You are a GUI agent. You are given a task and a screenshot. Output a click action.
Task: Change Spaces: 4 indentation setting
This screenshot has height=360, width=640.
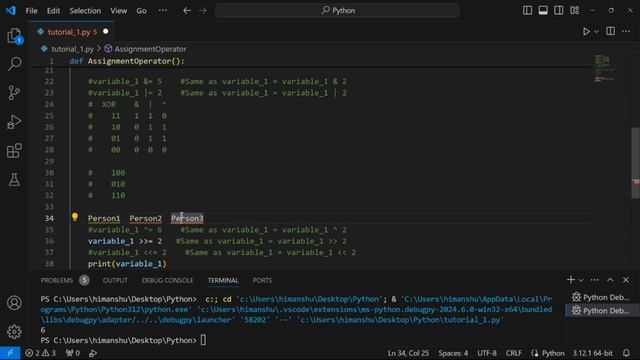click(x=453, y=353)
